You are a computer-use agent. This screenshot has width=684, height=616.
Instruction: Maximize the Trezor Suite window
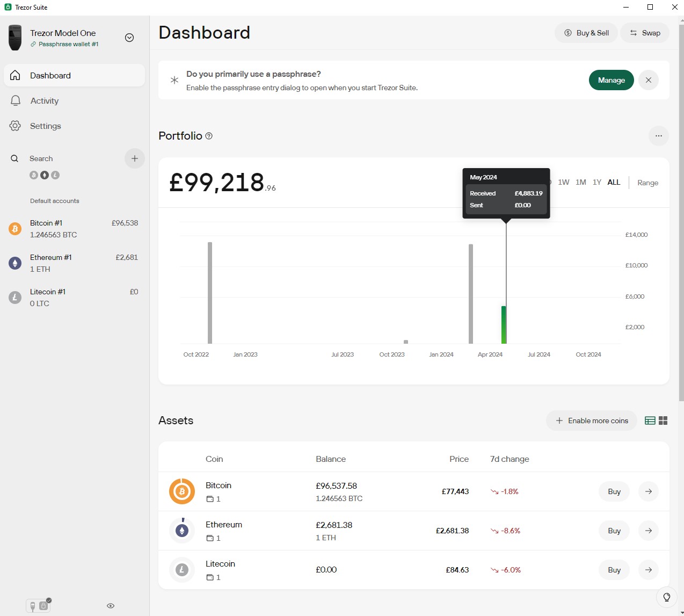tap(650, 7)
